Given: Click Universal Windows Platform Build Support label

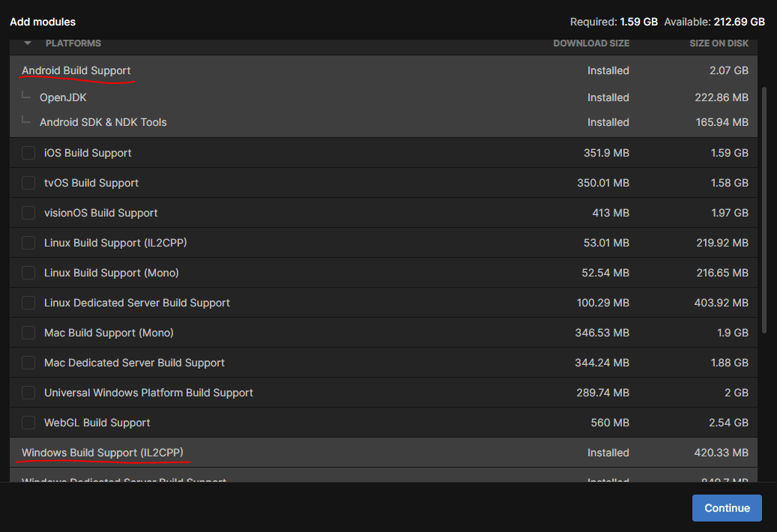Looking at the screenshot, I should click(x=148, y=393).
